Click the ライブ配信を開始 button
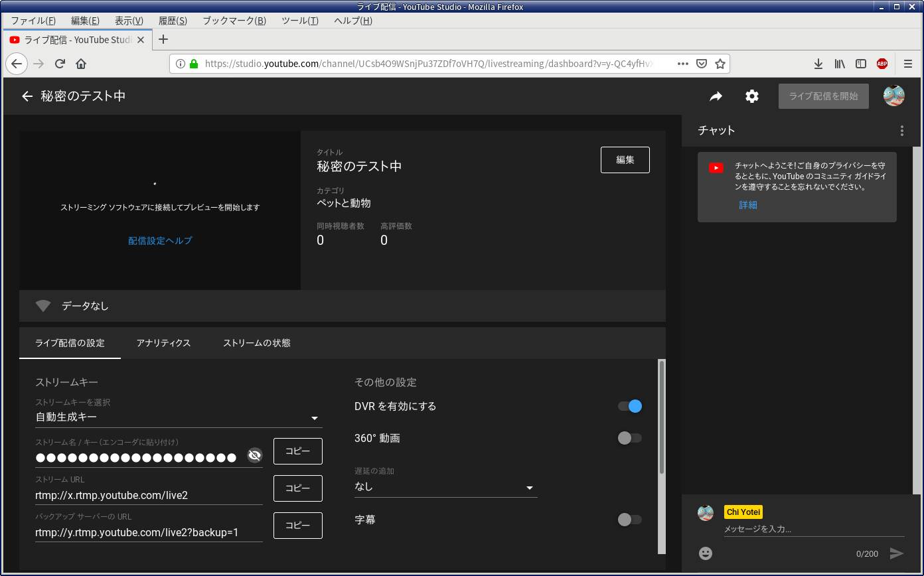The width and height of the screenshot is (924, 576). click(x=824, y=96)
